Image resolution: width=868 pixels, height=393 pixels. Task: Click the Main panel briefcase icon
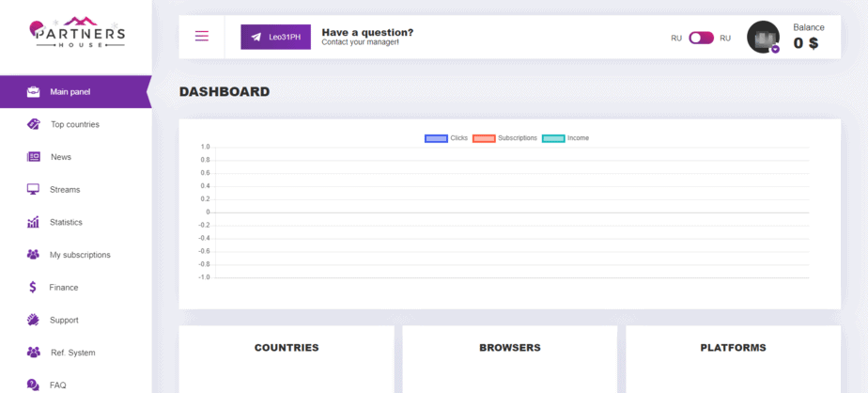click(33, 92)
